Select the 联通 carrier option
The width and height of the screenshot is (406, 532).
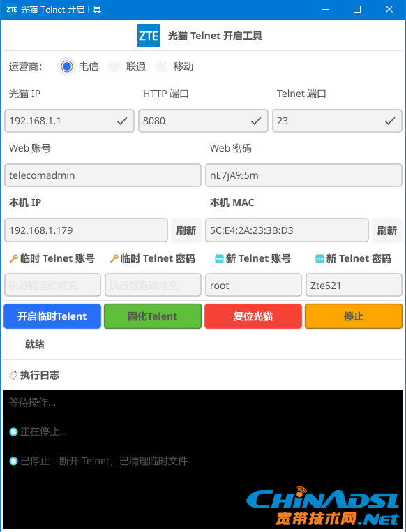[x=114, y=66]
